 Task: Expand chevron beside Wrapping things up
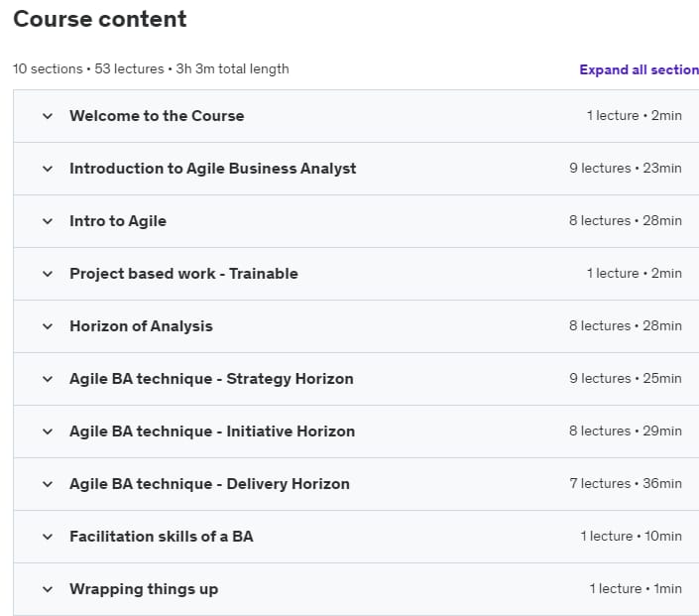coord(48,589)
